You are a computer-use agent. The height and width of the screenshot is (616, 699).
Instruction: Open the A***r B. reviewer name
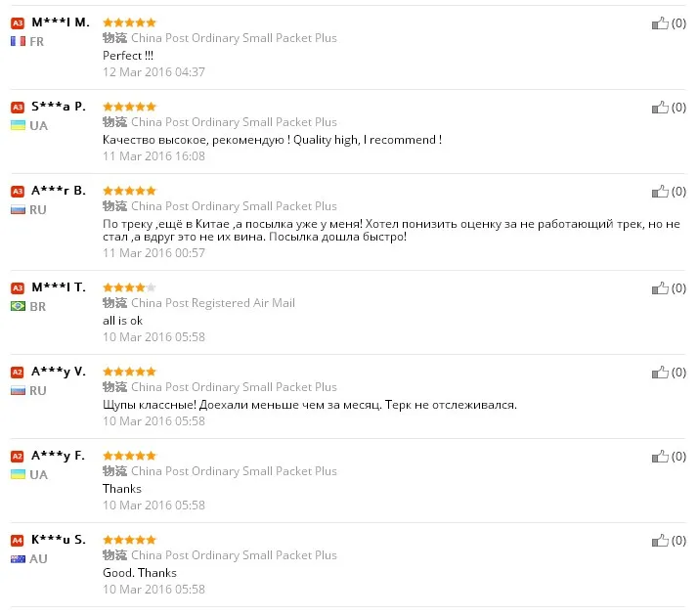pos(59,190)
